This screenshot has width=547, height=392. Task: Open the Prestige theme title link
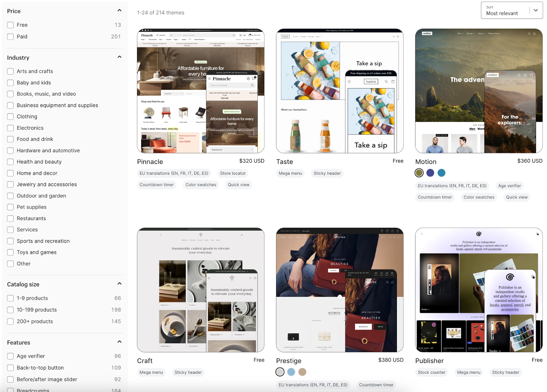coord(289,361)
